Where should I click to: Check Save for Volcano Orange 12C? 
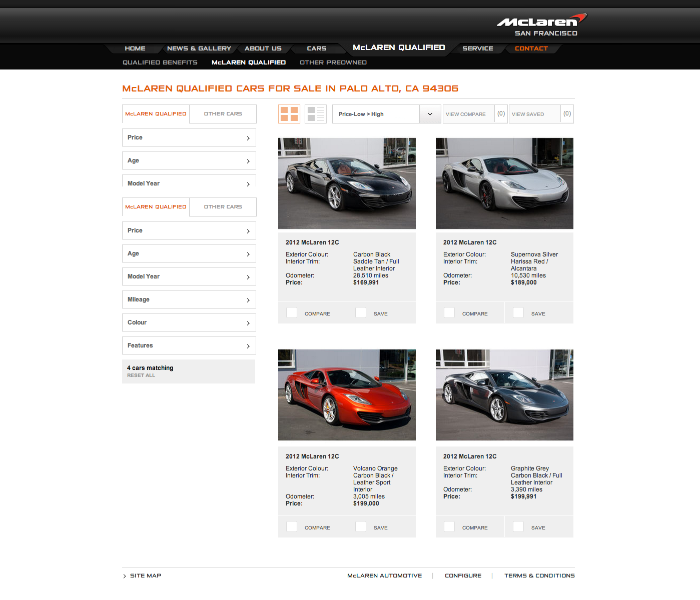[x=361, y=526]
